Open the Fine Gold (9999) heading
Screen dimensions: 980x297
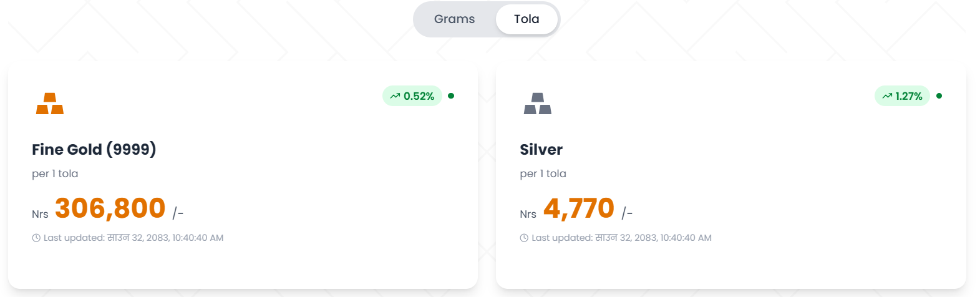tap(94, 150)
